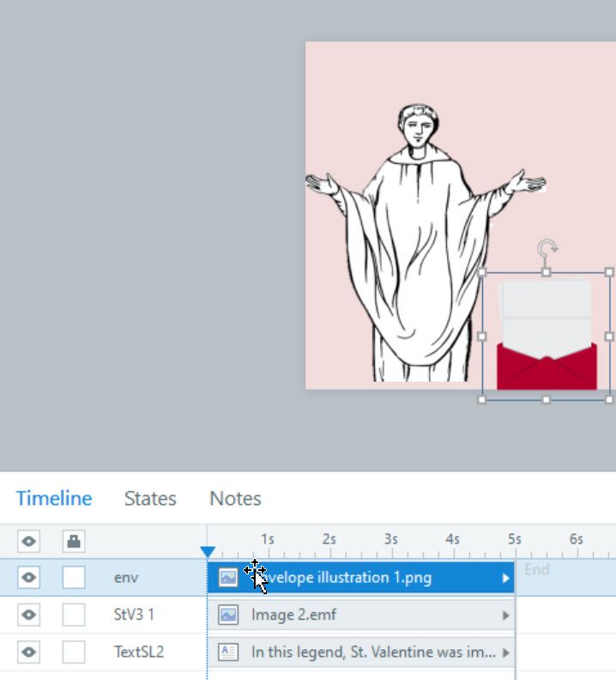Select the red envelope image

tap(547, 335)
